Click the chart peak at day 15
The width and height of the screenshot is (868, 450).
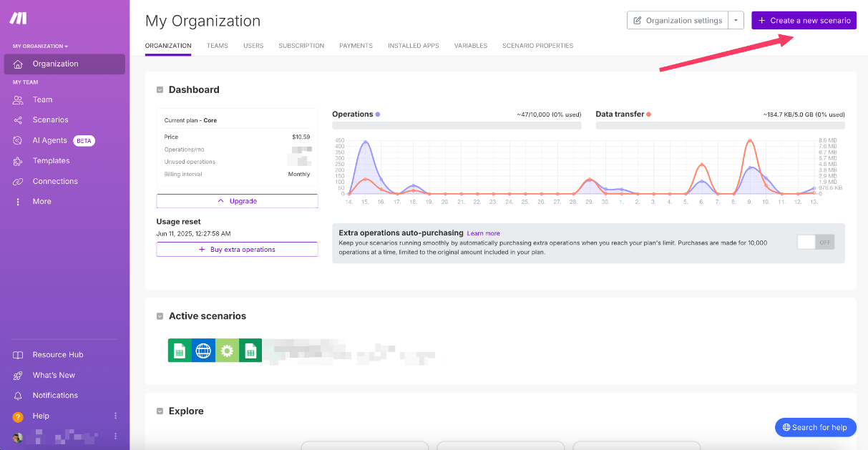point(366,142)
